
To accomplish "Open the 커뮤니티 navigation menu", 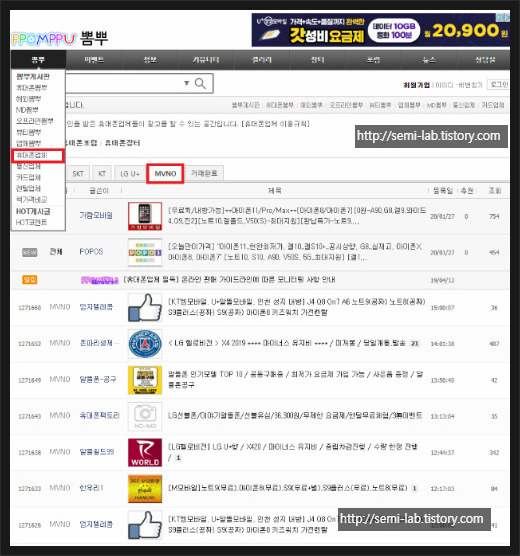I will (206, 60).
